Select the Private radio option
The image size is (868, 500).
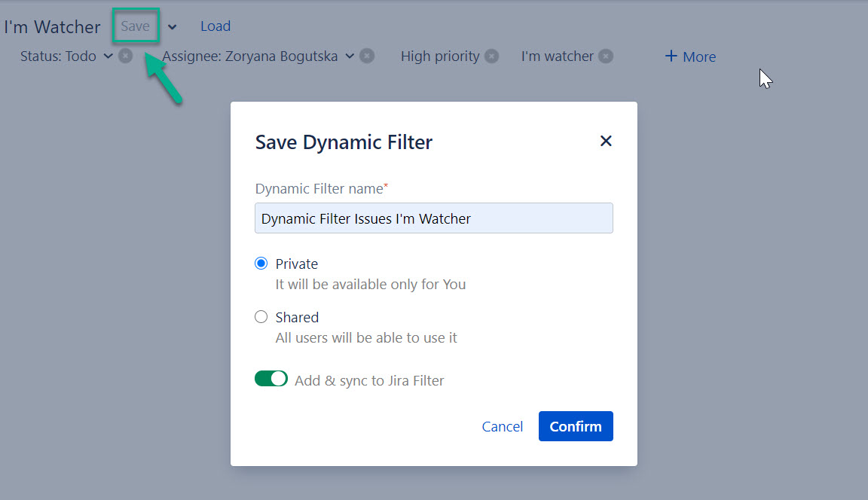261,264
